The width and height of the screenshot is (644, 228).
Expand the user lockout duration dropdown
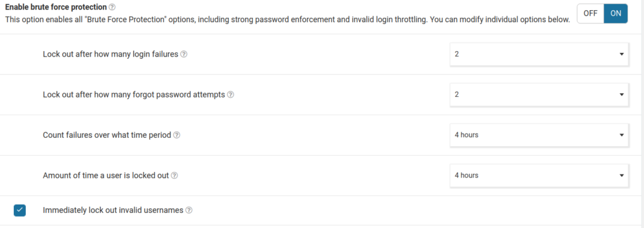pyautogui.click(x=539, y=175)
